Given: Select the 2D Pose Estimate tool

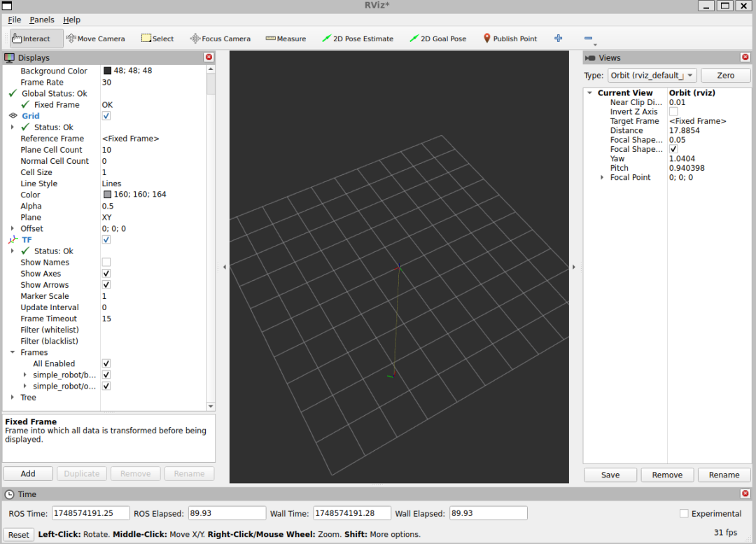Looking at the screenshot, I should click(357, 39).
